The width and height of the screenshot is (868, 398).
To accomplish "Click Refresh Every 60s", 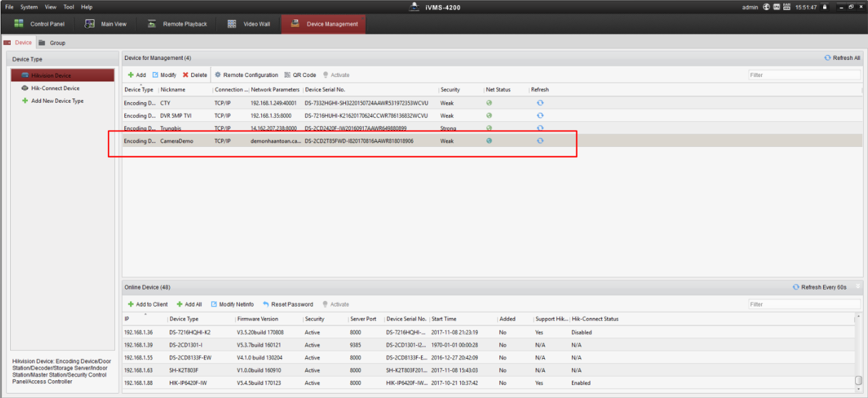I will click(x=819, y=287).
